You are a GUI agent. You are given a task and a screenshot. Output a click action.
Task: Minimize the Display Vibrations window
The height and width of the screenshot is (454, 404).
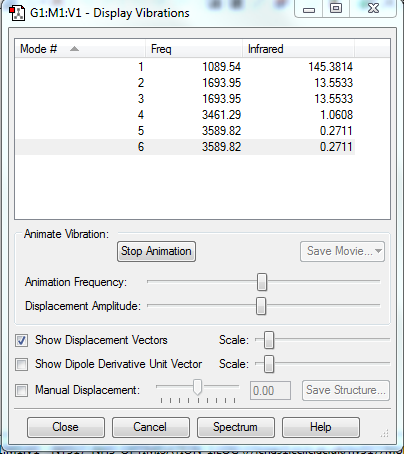tap(309, 9)
